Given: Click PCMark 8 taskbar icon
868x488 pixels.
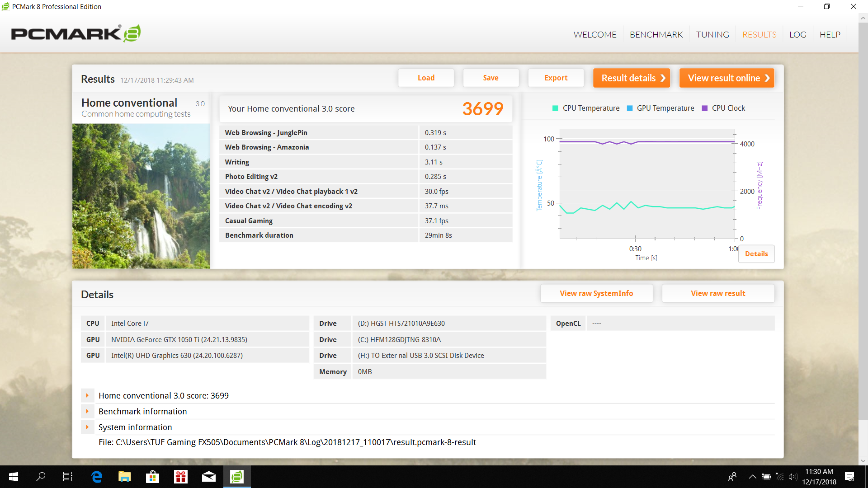Looking at the screenshot, I should (237, 477).
